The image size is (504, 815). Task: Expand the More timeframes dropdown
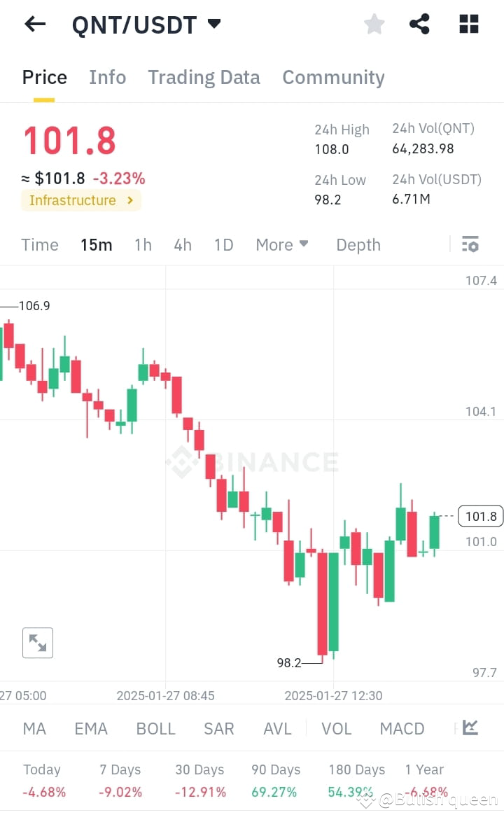[281, 244]
